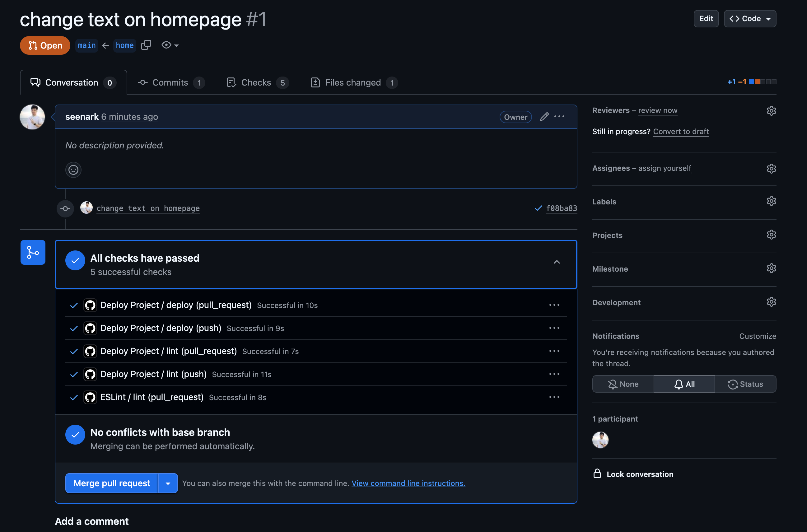Select All notifications option
The height and width of the screenshot is (532, 807).
click(684, 384)
